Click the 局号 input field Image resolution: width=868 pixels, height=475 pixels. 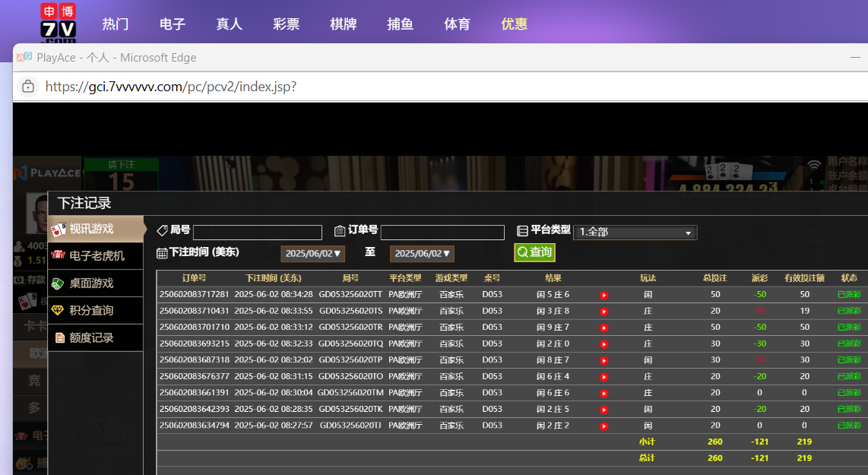click(257, 233)
